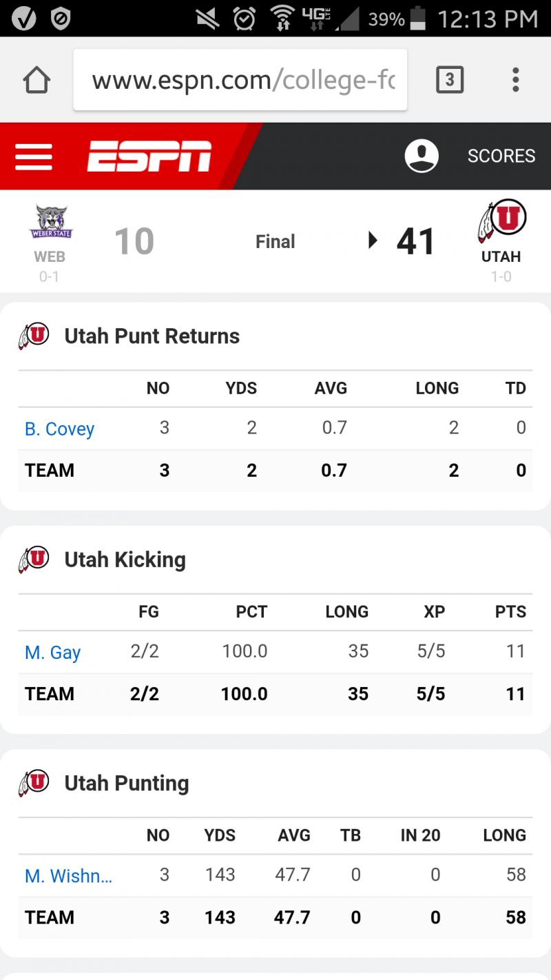Tap Utah logo beside Punt Returns heading
Viewport: 551px width, 980px height.
click(x=34, y=336)
